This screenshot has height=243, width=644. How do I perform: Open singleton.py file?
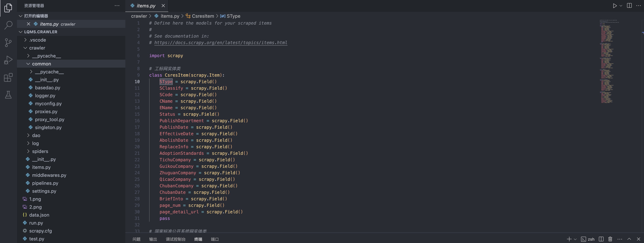click(x=71, y=127)
